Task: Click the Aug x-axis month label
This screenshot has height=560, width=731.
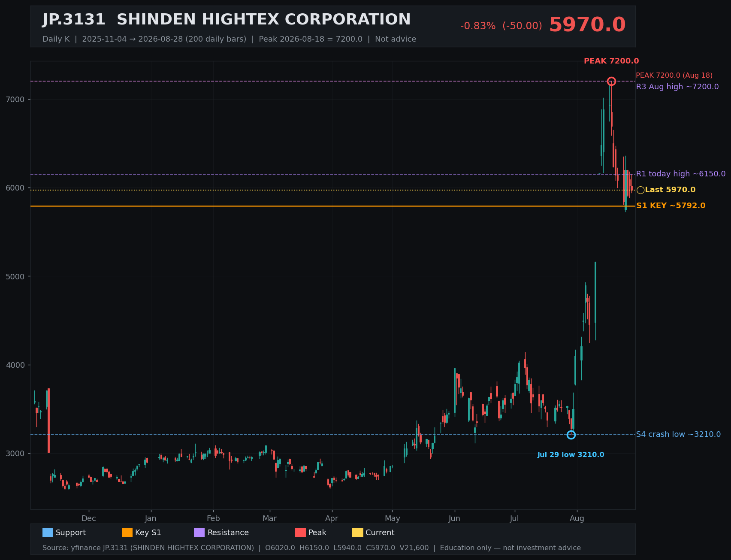Action: [577, 518]
